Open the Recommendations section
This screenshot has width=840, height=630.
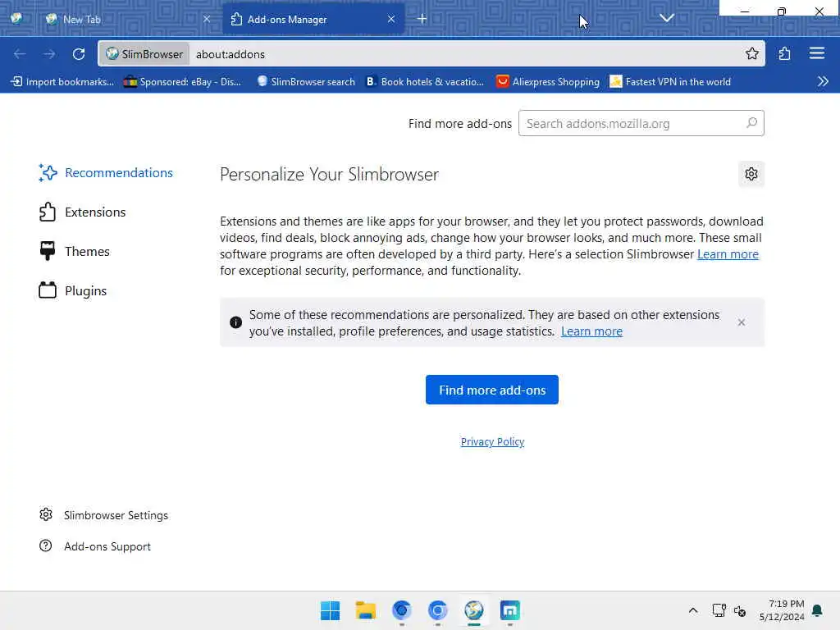pos(106,172)
